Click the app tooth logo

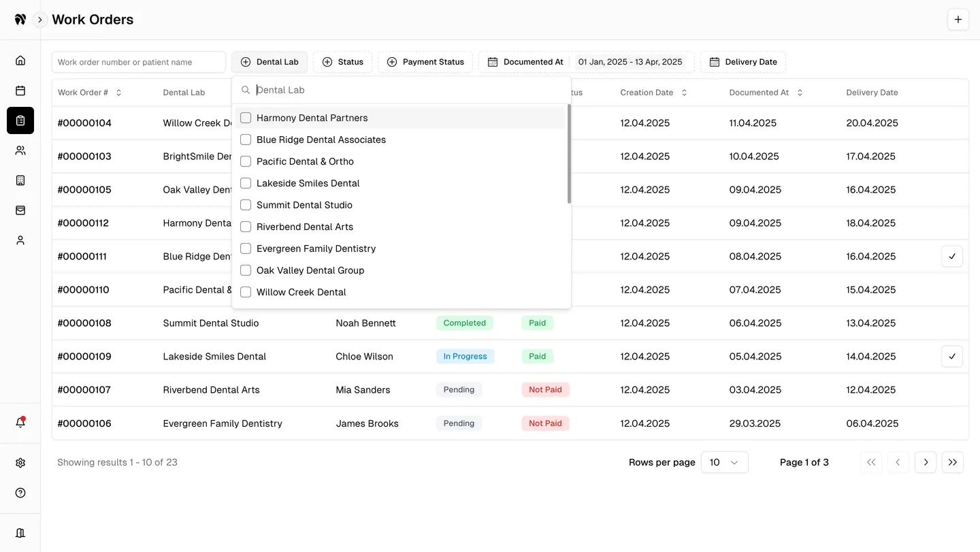point(20,20)
